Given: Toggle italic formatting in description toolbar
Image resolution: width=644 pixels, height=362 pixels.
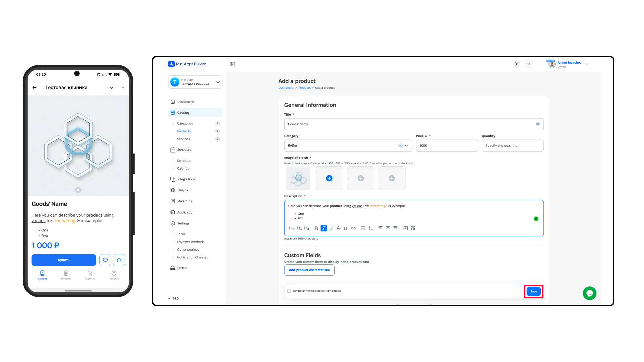Looking at the screenshot, I should 323,228.
